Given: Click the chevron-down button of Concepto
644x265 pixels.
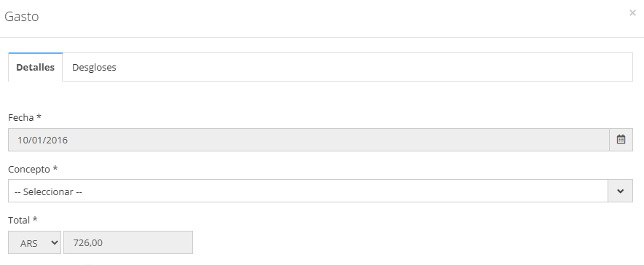Looking at the screenshot, I should pos(620,191).
